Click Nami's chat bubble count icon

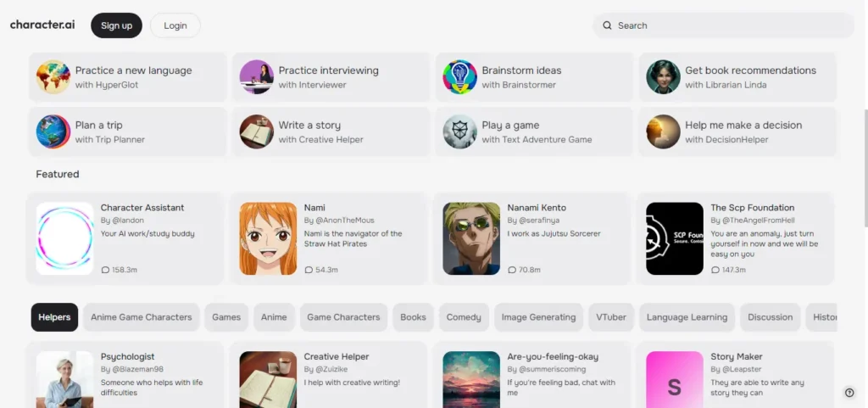pos(309,270)
